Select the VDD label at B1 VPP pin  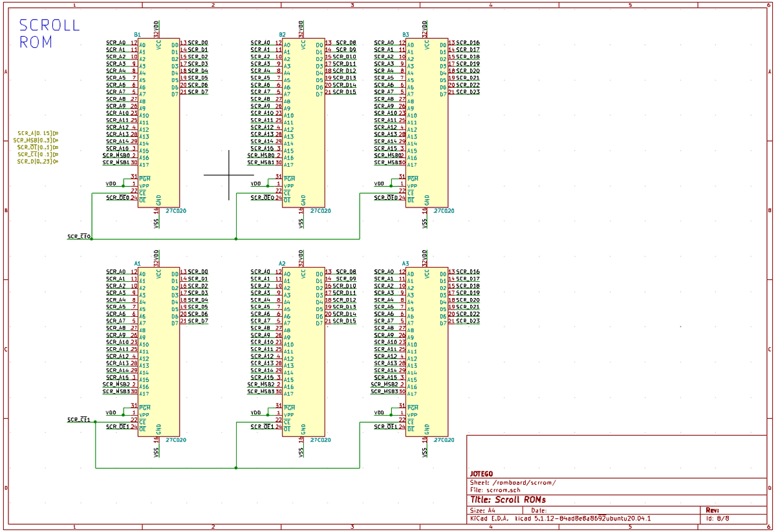111,184
